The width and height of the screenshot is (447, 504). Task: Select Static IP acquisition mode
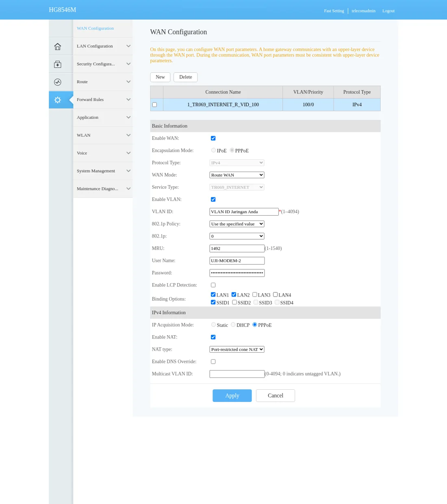[x=213, y=325]
